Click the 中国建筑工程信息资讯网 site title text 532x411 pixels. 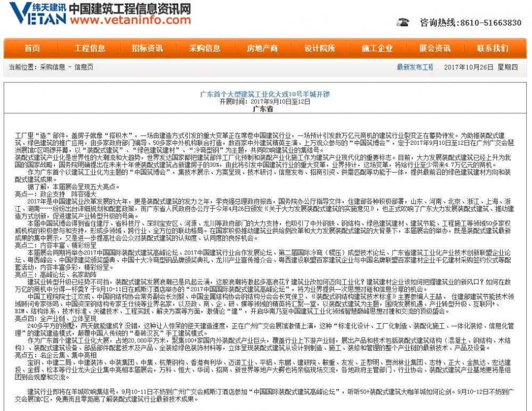point(130,8)
